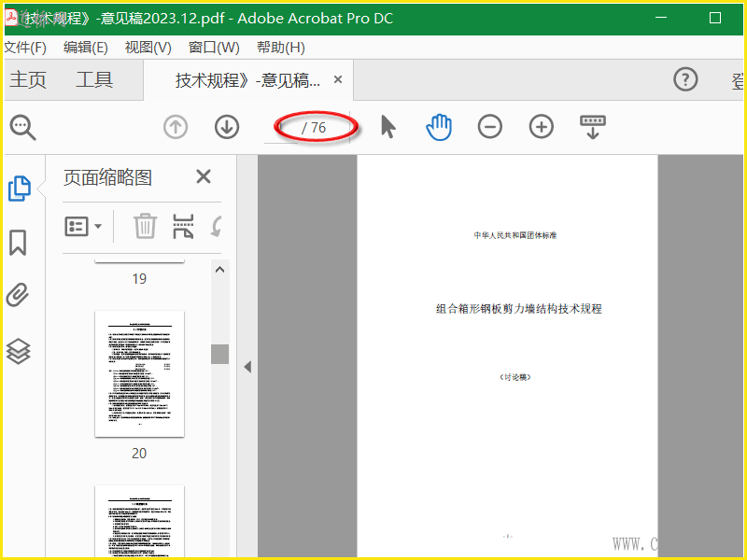Go to next page with down arrow
Screen dimensions: 747x560
click(x=227, y=127)
